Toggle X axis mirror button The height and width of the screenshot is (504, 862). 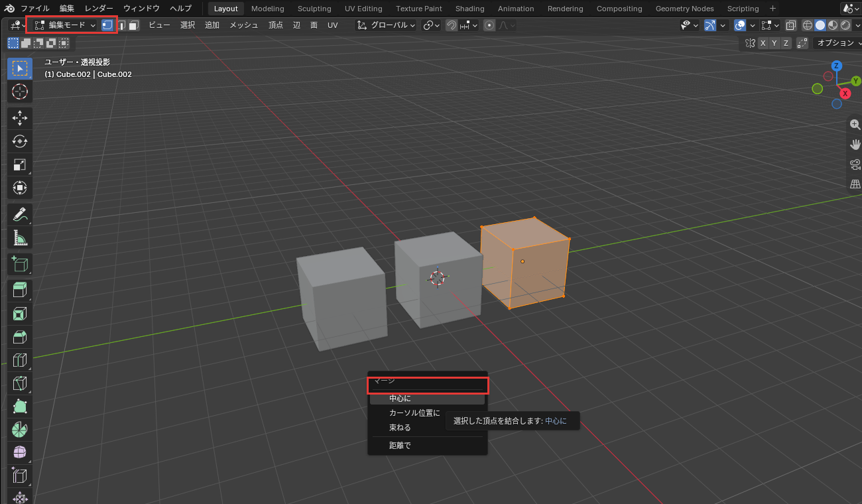763,42
